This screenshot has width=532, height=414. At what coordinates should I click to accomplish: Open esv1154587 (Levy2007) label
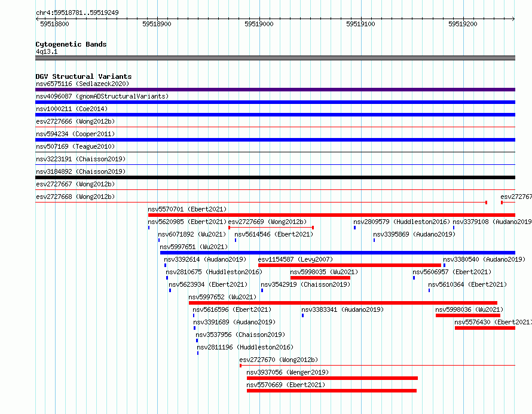click(x=295, y=259)
